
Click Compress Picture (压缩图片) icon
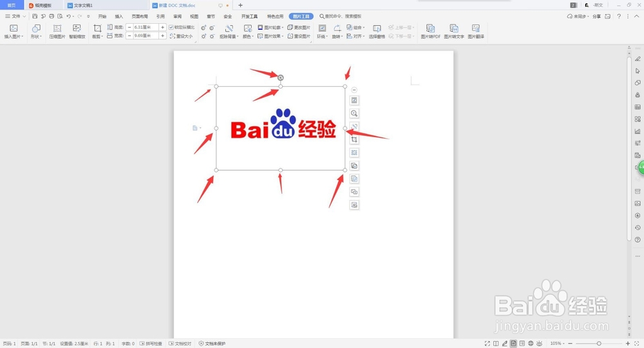click(x=57, y=28)
